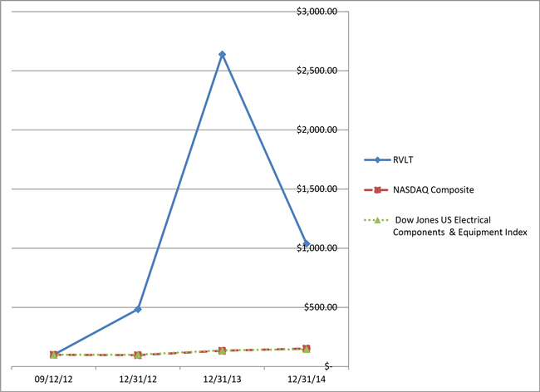Select the RVLT data point at 12/31/12
Viewport: 540px width, 392px height.
coord(138,309)
